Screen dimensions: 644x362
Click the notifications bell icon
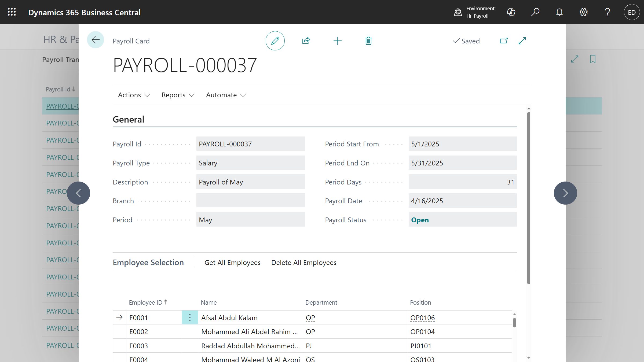[559, 12]
